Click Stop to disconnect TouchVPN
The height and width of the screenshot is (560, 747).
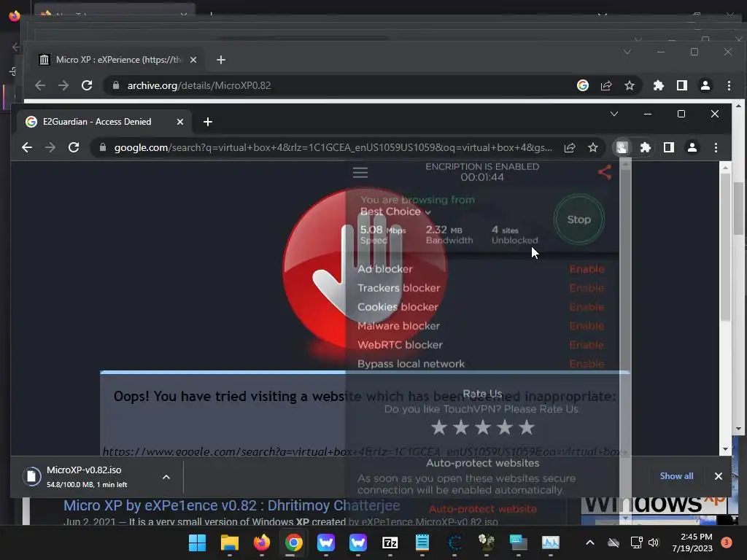click(x=578, y=219)
